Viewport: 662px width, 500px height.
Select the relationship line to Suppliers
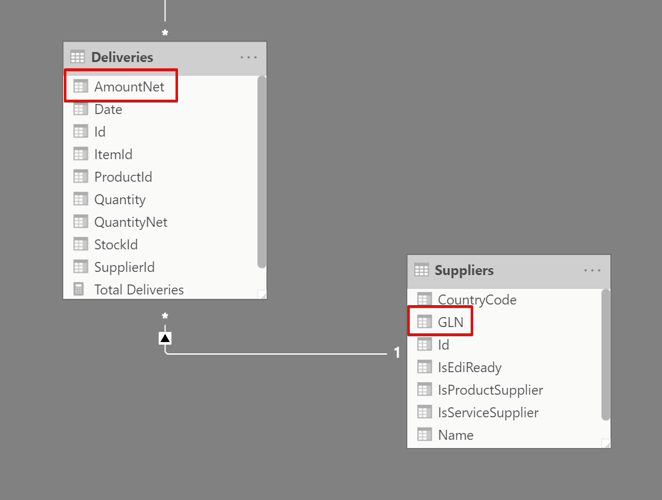pyautogui.click(x=275, y=354)
